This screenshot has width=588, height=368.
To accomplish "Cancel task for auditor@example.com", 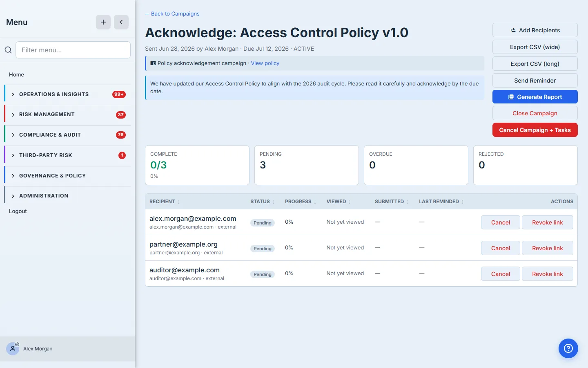I will point(501,274).
